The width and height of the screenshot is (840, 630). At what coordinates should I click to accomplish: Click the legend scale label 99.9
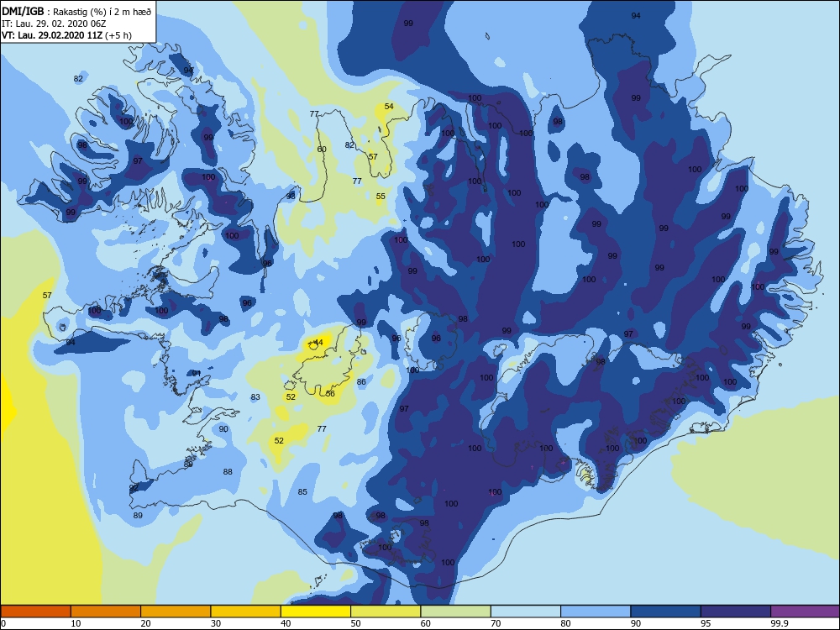point(779,623)
